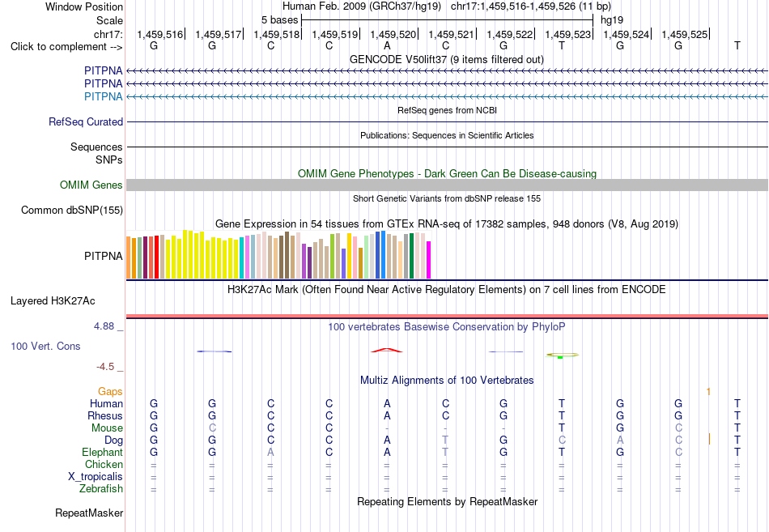Select the Rhesus alignment row label

click(105, 415)
